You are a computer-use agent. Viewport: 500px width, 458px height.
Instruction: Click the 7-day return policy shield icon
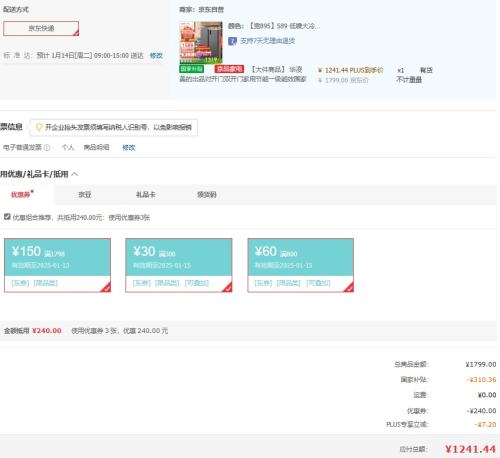point(232,41)
